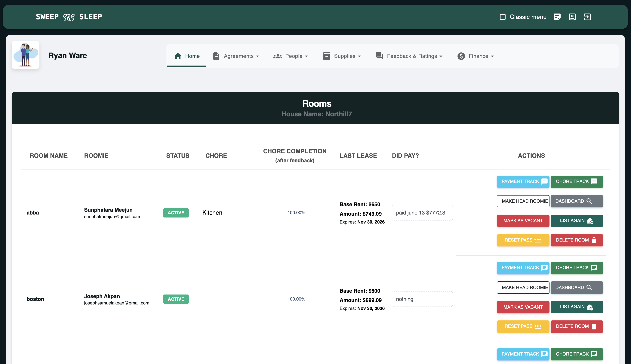Viewport: 631px width, 364px height.
Task: Switch to the Home tab
Action: click(186, 56)
